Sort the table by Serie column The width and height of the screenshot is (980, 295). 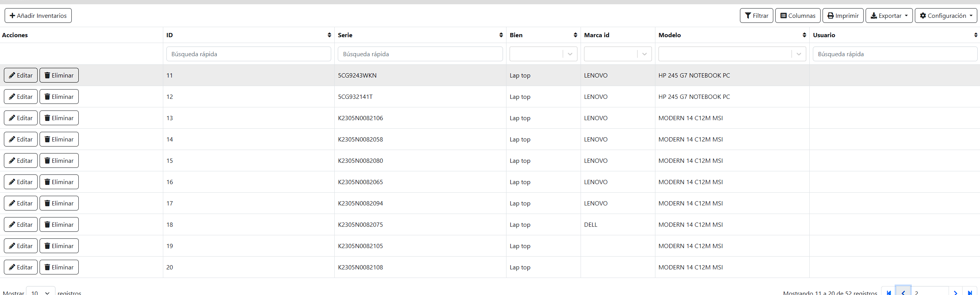point(501,35)
